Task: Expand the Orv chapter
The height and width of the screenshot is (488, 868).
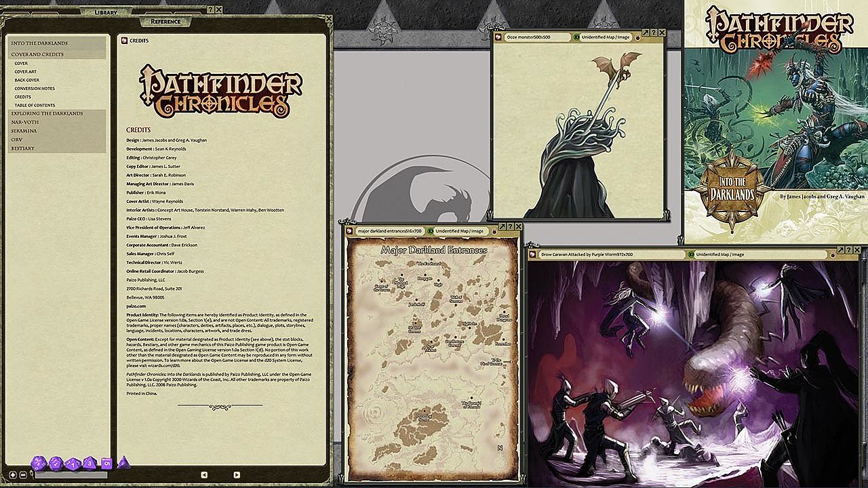Action: (x=58, y=140)
